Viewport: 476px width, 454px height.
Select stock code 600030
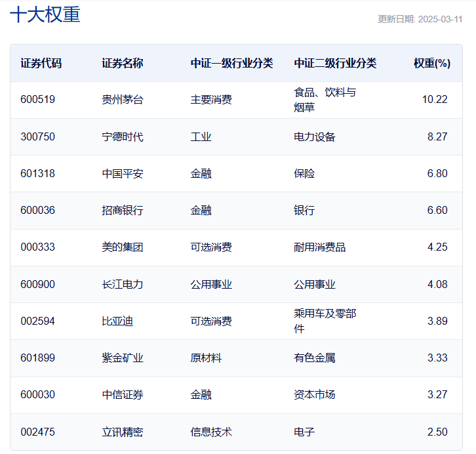(x=37, y=394)
